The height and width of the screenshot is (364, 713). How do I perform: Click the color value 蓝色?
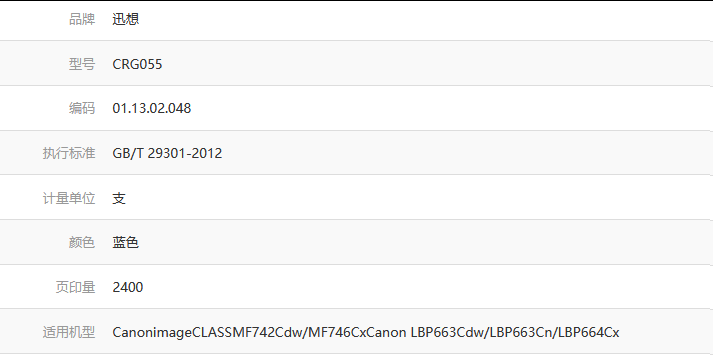tap(126, 242)
